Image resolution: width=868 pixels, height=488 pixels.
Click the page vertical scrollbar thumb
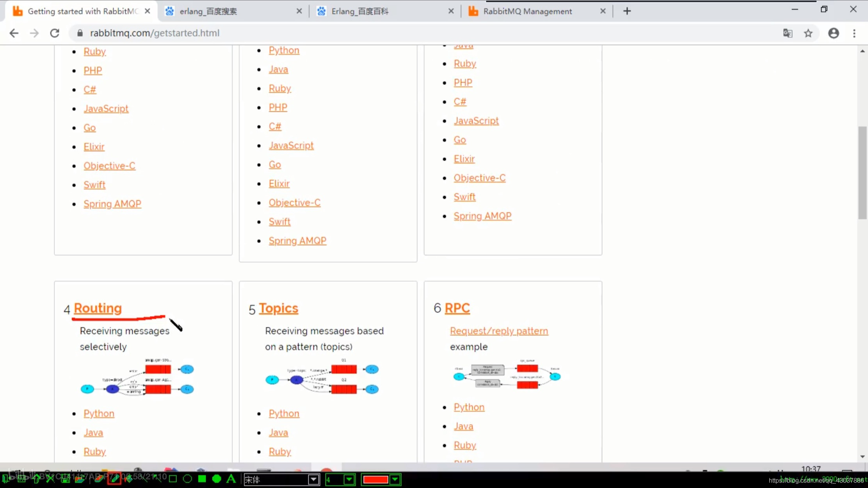pyautogui.click(x=862, y=173)
